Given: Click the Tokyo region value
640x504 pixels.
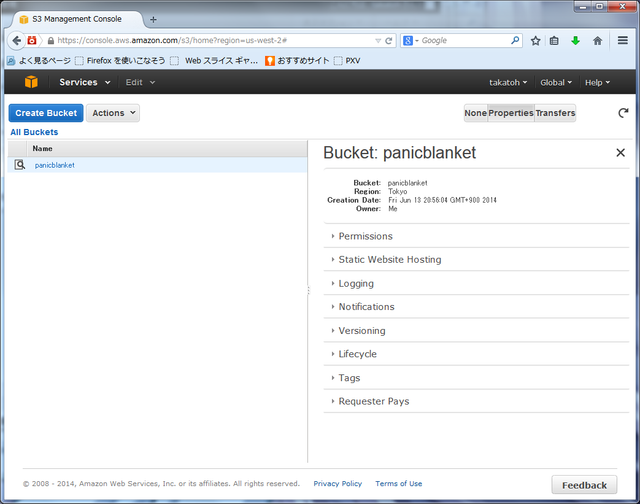Looking at the screenshot, I should tap(398, 191).
